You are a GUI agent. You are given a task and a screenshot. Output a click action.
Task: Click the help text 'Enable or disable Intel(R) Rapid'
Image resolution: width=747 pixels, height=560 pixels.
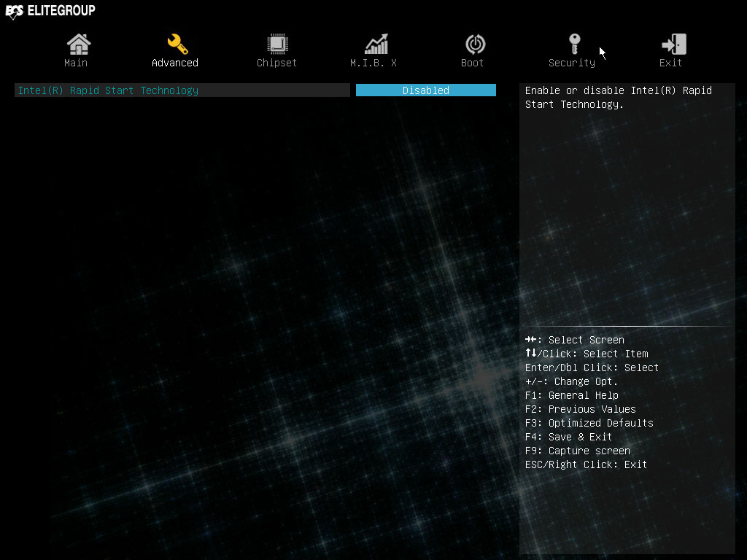click(619, 90)
